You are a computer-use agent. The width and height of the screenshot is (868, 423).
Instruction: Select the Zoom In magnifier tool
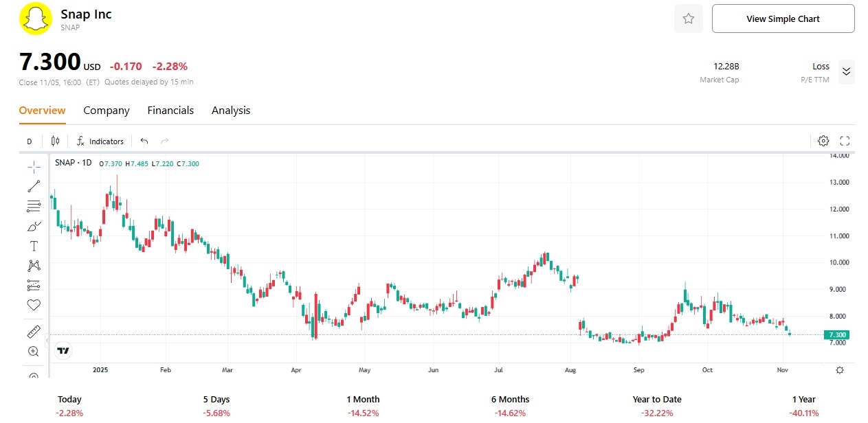click(x=33, y=351)
